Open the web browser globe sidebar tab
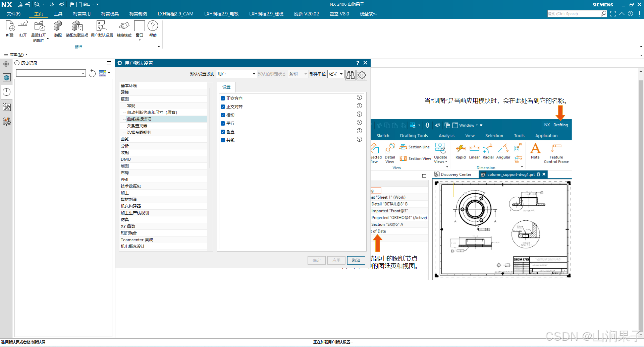 point(7,78)
